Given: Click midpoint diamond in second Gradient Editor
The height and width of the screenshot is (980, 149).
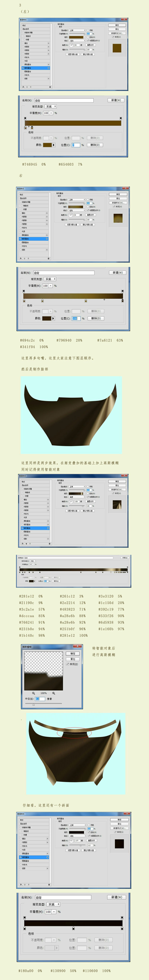Looking at the screenshot, I should [x=104, y=299].
